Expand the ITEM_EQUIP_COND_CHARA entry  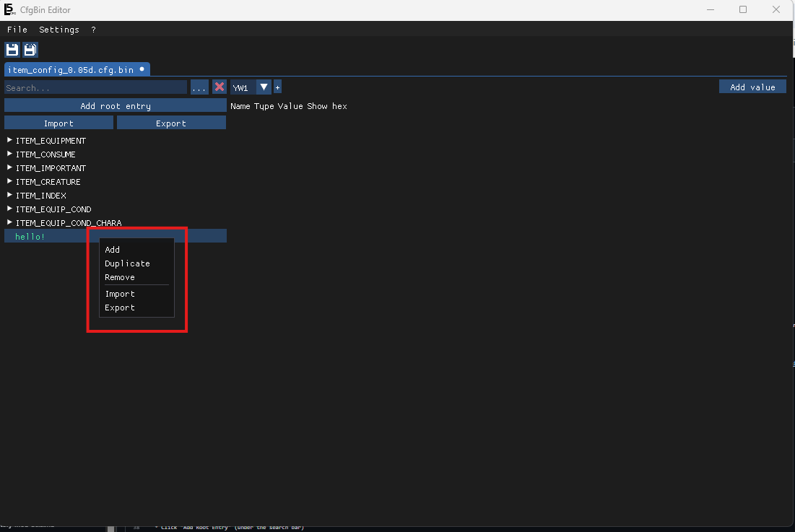pyautogui.click(x=8, y=222)
